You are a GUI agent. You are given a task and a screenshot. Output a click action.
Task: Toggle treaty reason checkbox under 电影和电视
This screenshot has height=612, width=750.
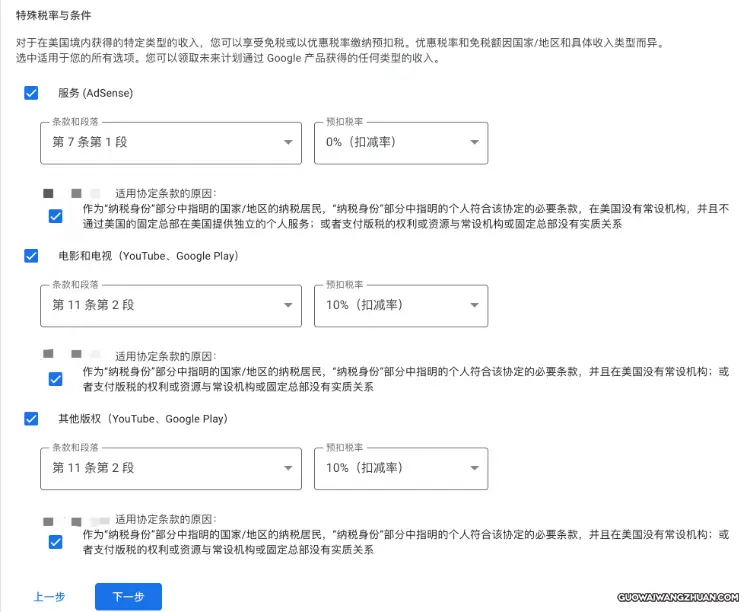tap(55, 379)
